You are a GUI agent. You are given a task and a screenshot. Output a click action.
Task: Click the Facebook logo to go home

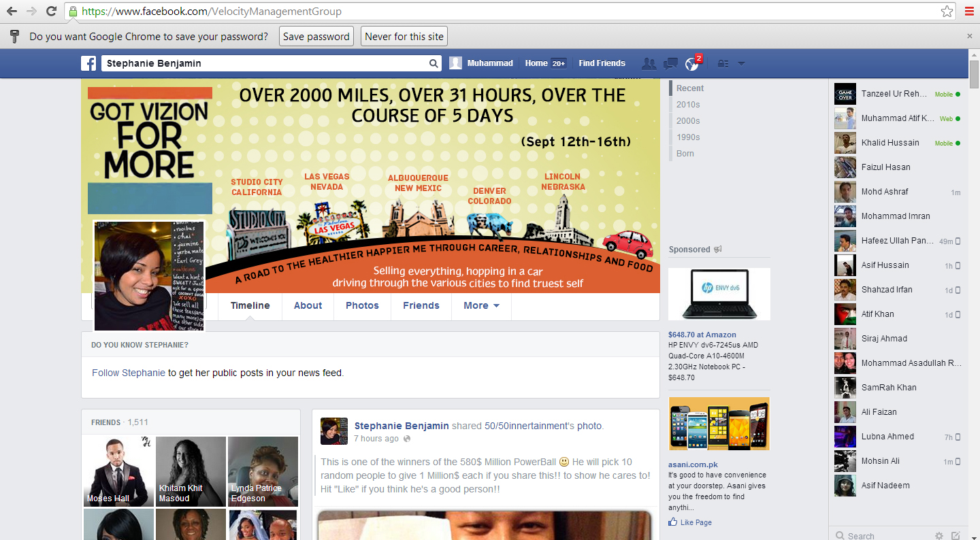[88, 63]
